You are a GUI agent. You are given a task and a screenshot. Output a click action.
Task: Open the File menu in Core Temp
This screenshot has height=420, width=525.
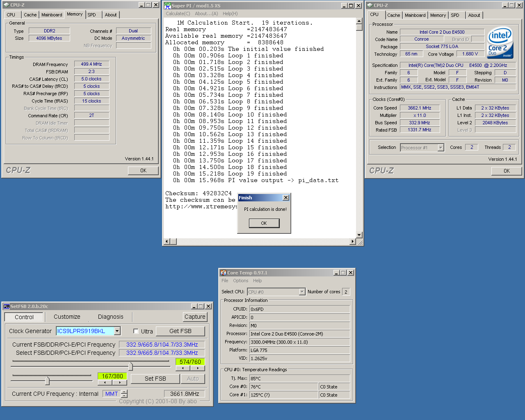[x=225, y=281]
